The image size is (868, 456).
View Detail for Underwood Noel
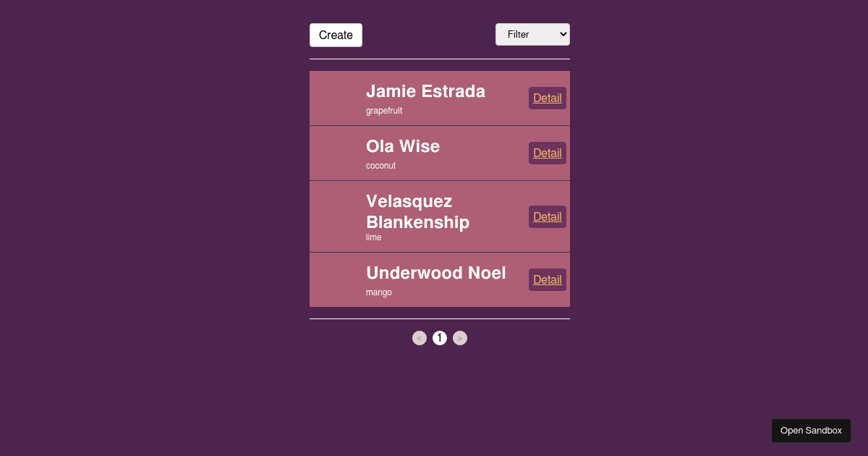pyautogui.click(x=547, y=279)
